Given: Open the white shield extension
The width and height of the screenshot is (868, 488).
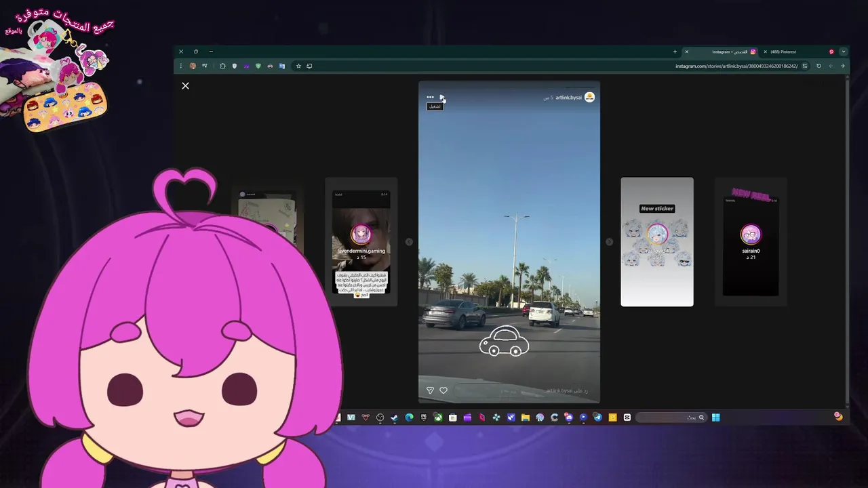Looking at the screenshot, I should pyautogui.click(x=235, y=66).
